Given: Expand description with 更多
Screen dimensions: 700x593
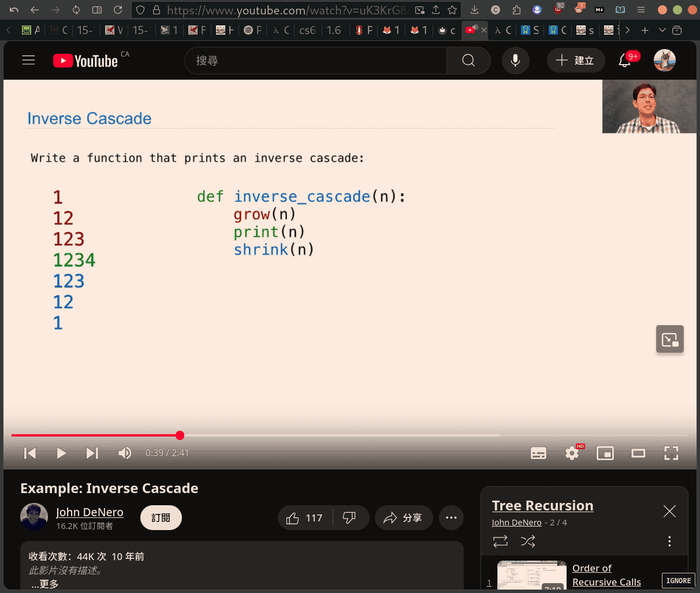Looking at the screenshot, I should click(45, 584).
